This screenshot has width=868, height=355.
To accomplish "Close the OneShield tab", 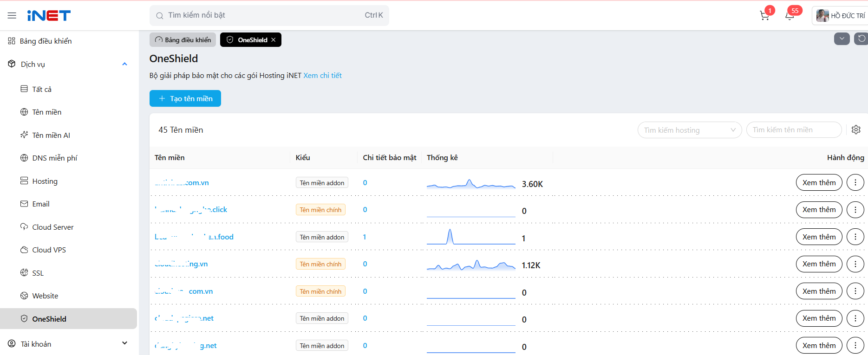I will (x=274, y=40).
